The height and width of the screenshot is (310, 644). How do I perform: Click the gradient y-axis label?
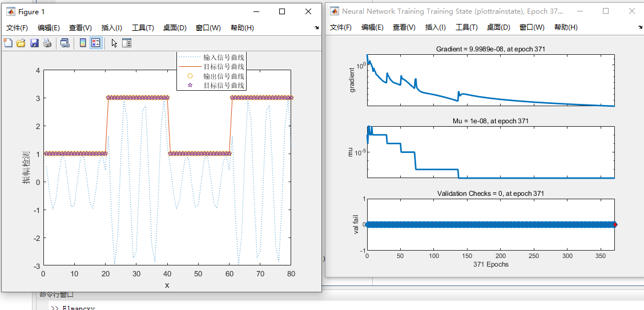pyautogui.click(x=352, y=80)
